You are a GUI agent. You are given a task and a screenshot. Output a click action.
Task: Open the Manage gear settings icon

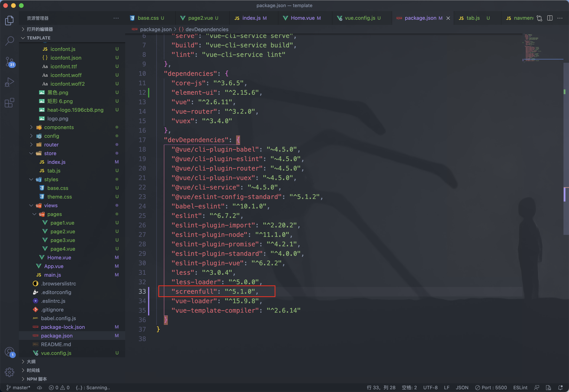9,372
